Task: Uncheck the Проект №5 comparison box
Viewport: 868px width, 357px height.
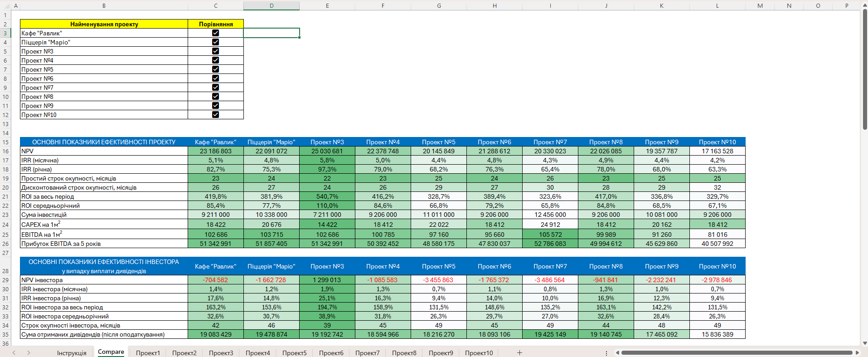Action: tap(216, 69)
